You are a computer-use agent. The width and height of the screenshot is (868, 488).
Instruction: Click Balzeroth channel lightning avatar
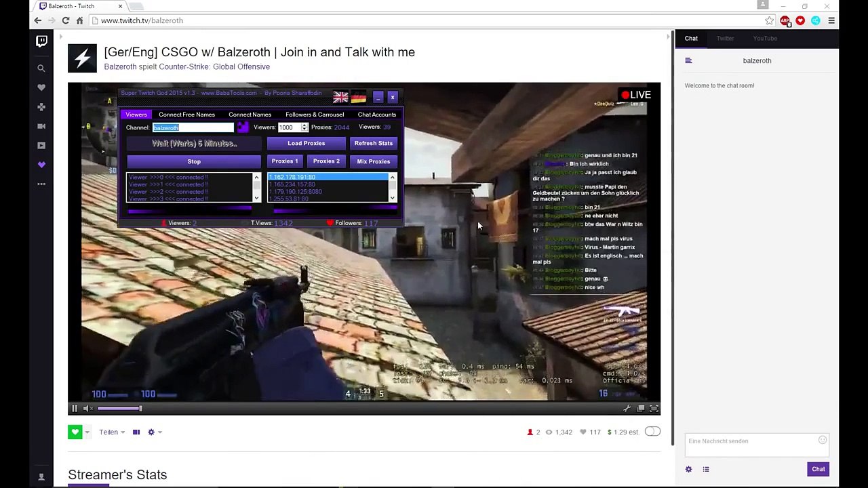82,58
